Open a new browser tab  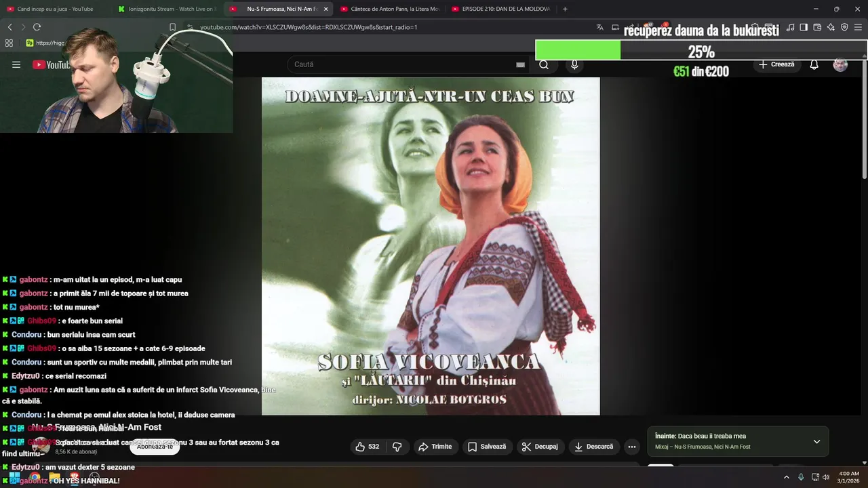[565, 9]
